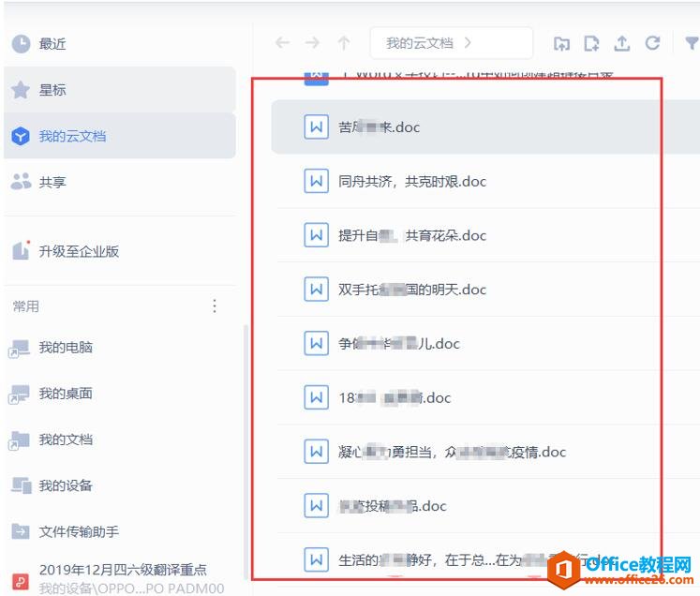The image size is (700, 596).
Task: Open the 最近 recent files section
Action: tap(120, 44)
